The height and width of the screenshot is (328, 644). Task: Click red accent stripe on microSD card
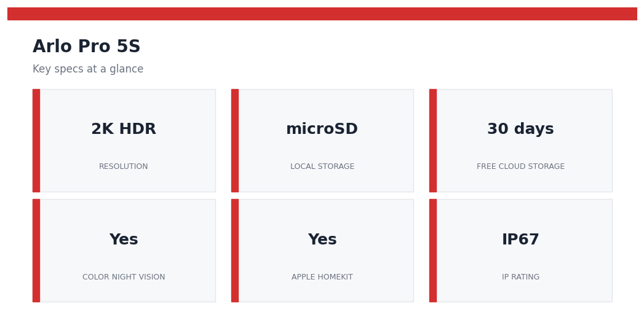[235, 141]
